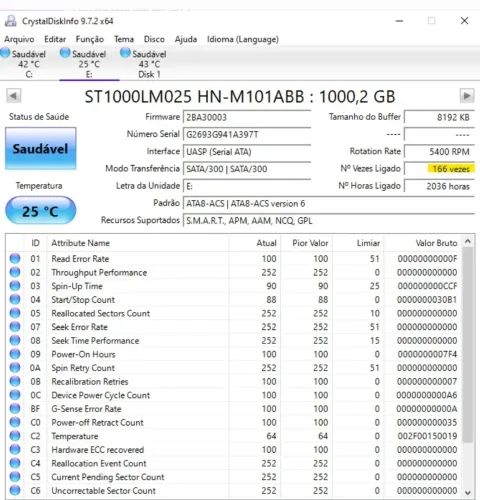480x500 pixels.
Task: Click the buffer size value 8192 KB
Action: pyautogui.click(x=439, y=117)
